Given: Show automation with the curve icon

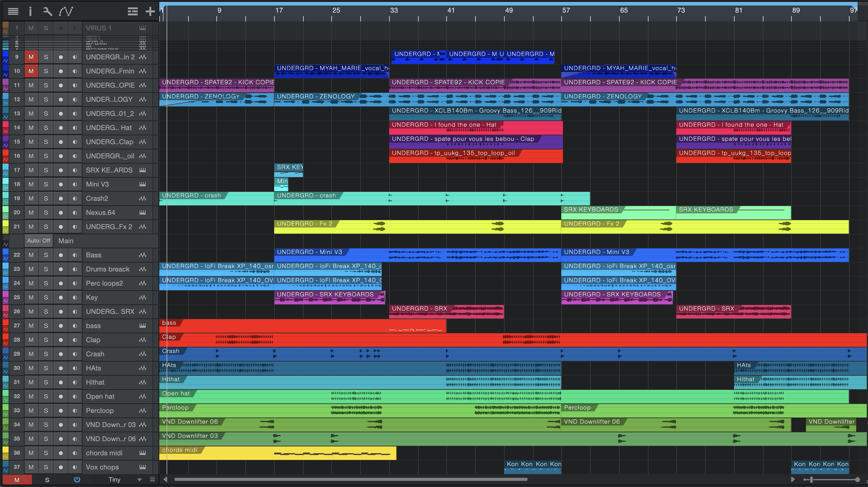Looking at the screenshot, I should click(66, 11).
